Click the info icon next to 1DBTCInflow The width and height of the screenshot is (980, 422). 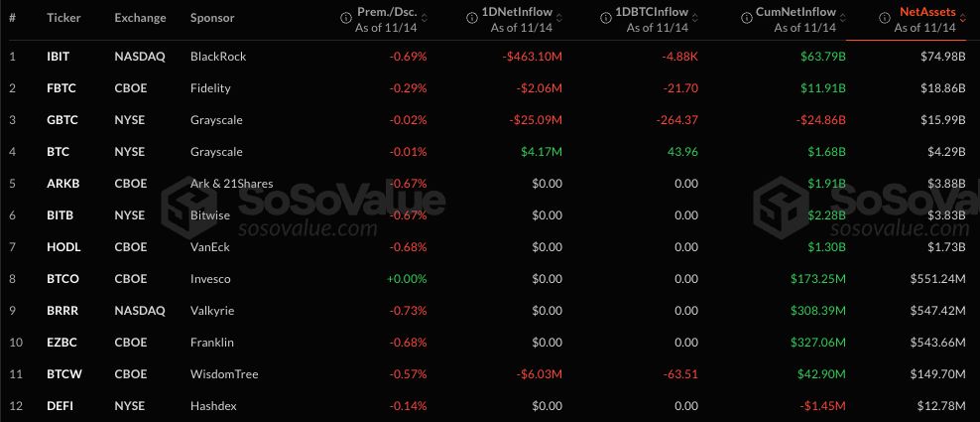pyautogui.click(x=604, y=18)
